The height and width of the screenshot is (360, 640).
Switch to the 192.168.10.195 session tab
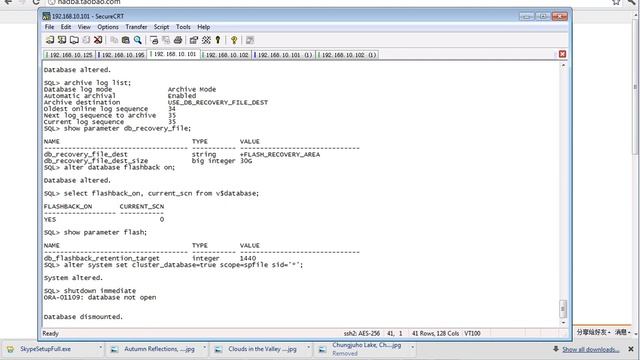122,55
